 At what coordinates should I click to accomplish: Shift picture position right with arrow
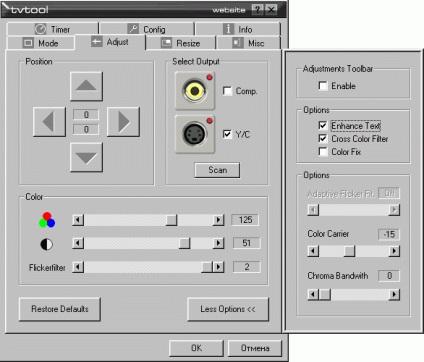click(x=123, y=122)
